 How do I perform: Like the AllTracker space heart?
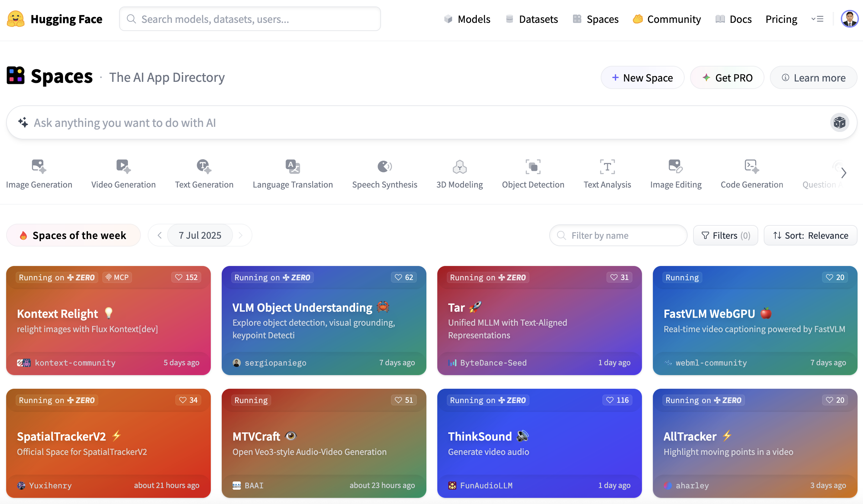tap(835, 400)
